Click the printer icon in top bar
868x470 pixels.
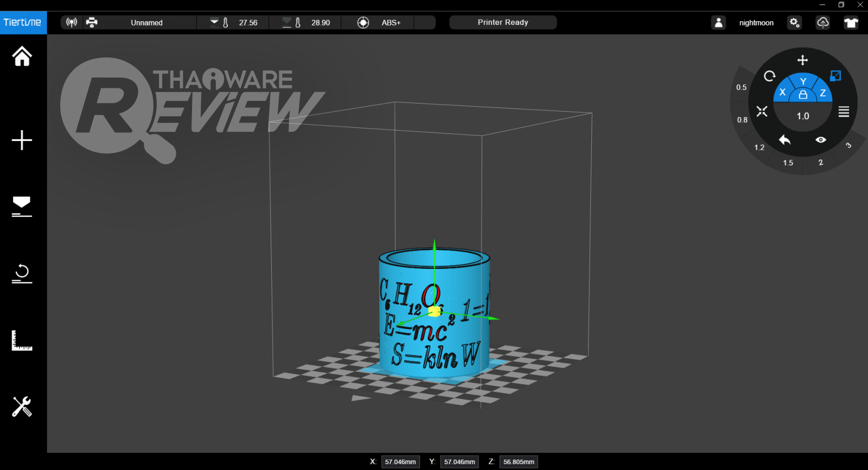pos(92,22)
